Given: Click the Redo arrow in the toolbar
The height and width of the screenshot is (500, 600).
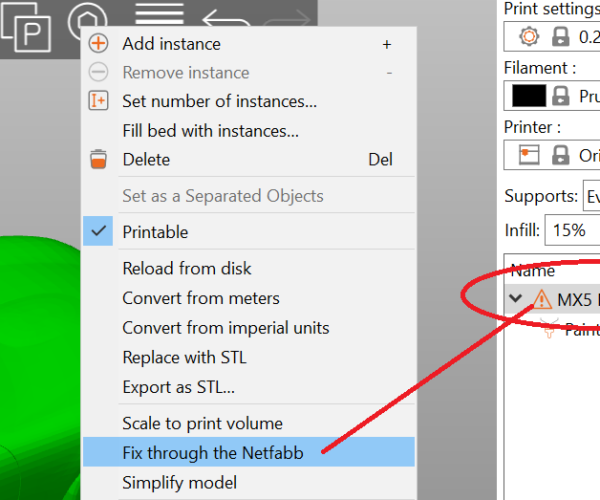Looking at the screenshot, I should (x=291, y=22).
